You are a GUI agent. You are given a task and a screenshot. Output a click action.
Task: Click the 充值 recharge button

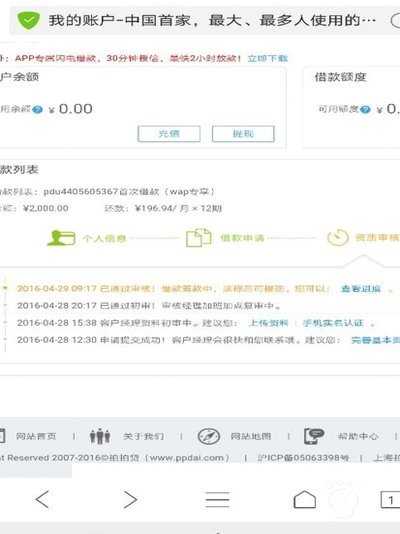(169, 134)
